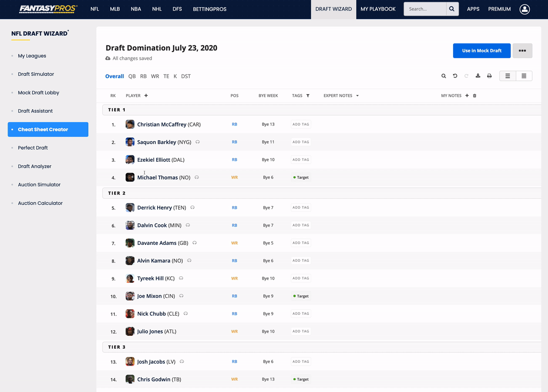Select the Draft Wizard tab

pos(334,9)
